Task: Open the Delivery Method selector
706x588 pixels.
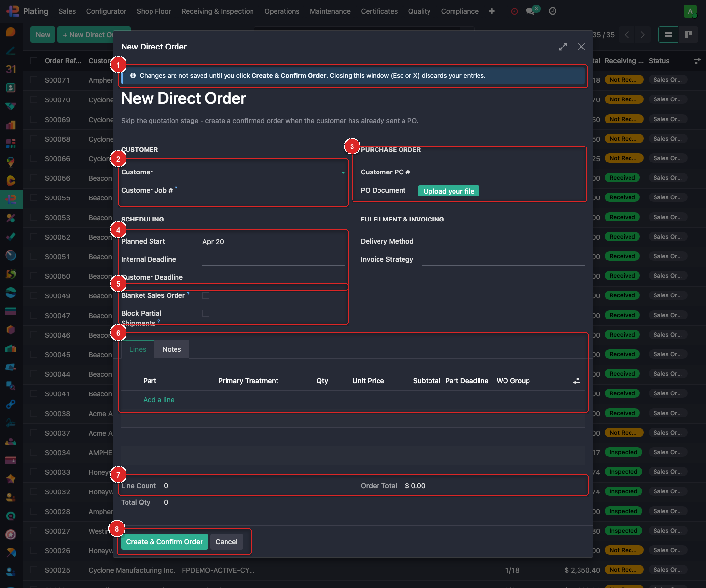Action: coord(503,241)
